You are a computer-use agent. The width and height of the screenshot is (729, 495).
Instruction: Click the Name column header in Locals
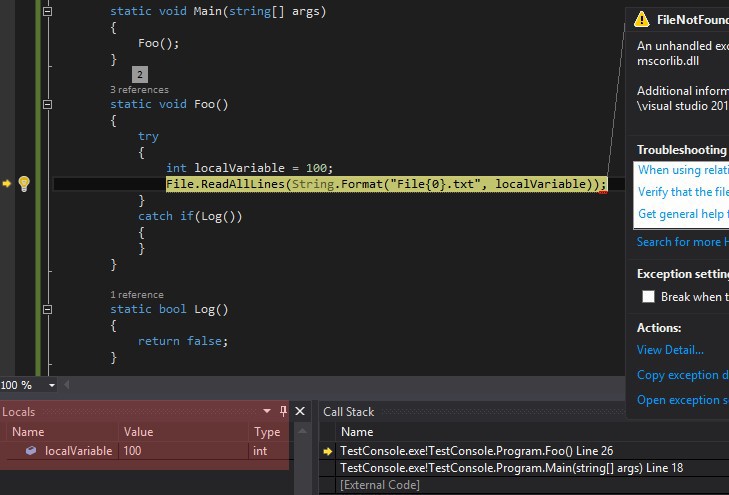(x=28, y=432)
